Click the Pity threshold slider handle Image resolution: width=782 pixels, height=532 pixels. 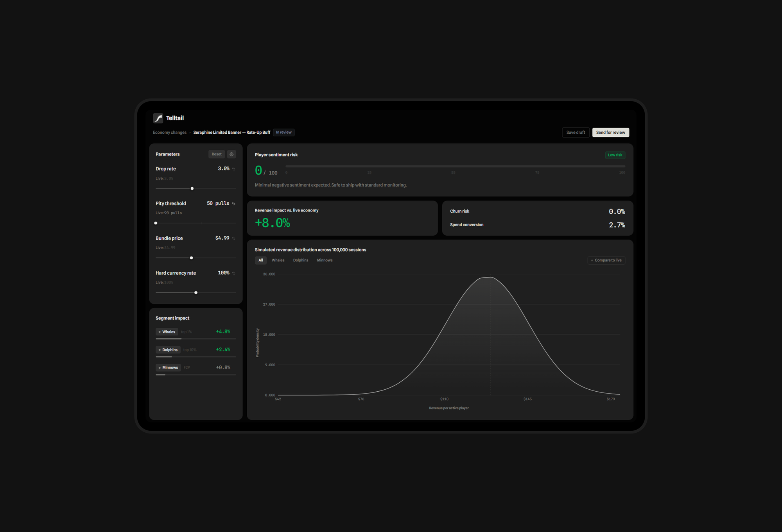(x=156, y=223)
